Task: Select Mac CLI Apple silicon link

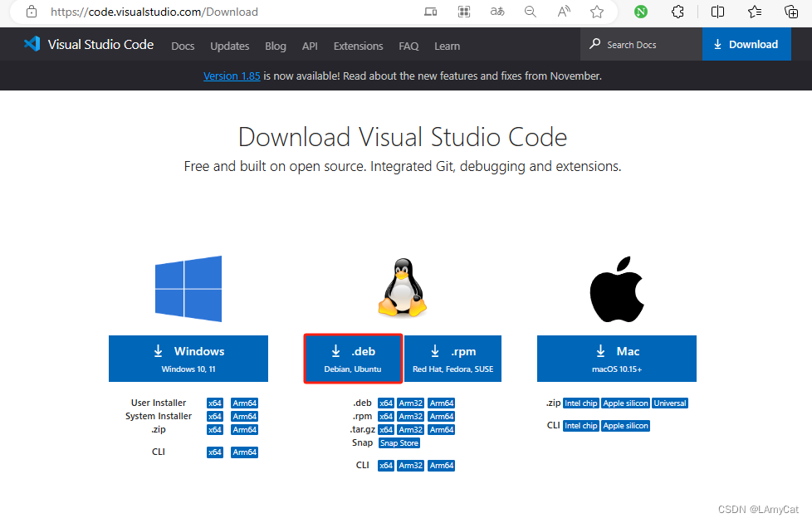Action: [x=625, y=426]
